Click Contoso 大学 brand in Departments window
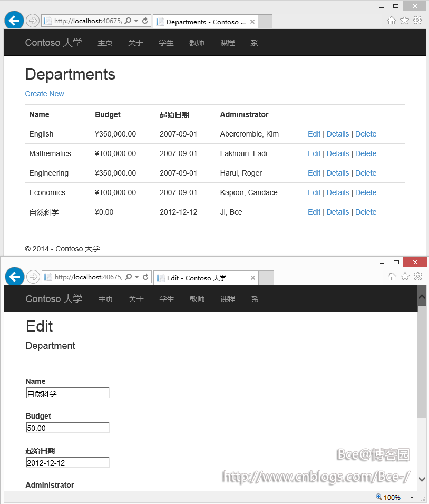Image resolution: width=429 pixels, height=504 pixels. [53, 42]
